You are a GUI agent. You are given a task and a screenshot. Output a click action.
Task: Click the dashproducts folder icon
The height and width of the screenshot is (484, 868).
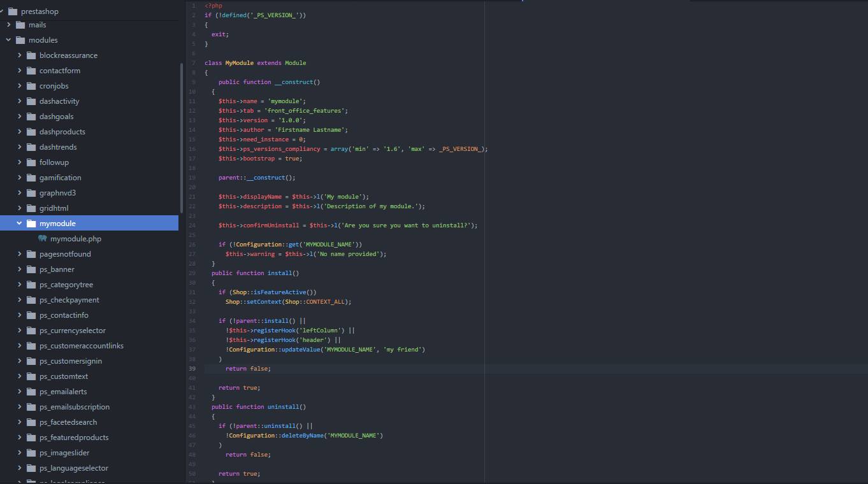31,132
